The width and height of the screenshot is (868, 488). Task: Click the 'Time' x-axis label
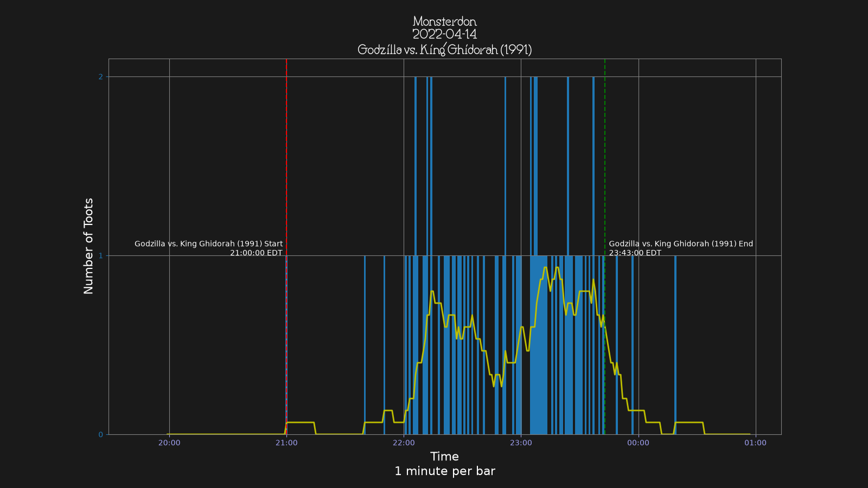pyautogui.click(x=445, y=457)
